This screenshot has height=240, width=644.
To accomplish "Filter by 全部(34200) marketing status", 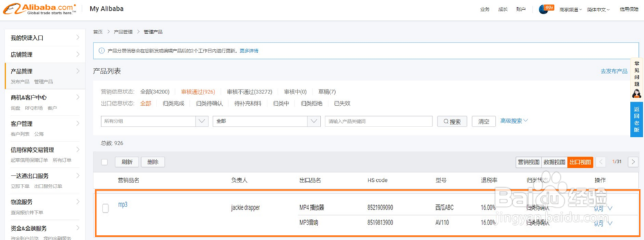I will [155, 92].
